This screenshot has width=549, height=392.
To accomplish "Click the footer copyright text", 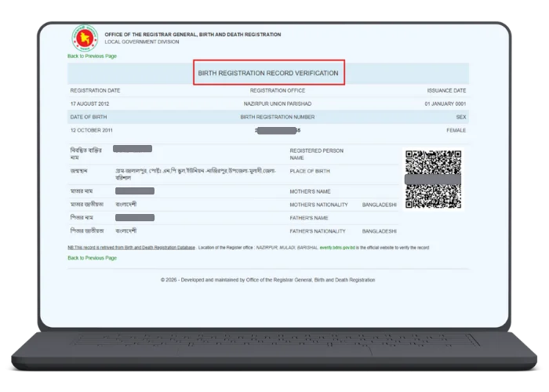I will click(268, 280).
